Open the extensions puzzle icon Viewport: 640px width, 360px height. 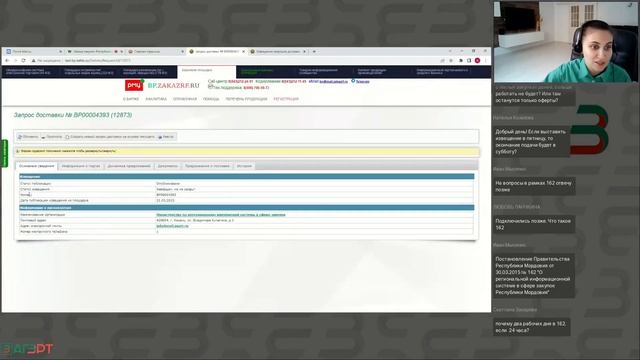[461, 60]
